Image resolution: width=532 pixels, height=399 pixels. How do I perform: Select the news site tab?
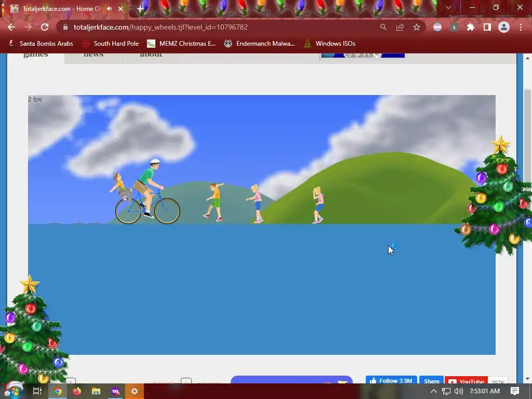coord(94,56)
